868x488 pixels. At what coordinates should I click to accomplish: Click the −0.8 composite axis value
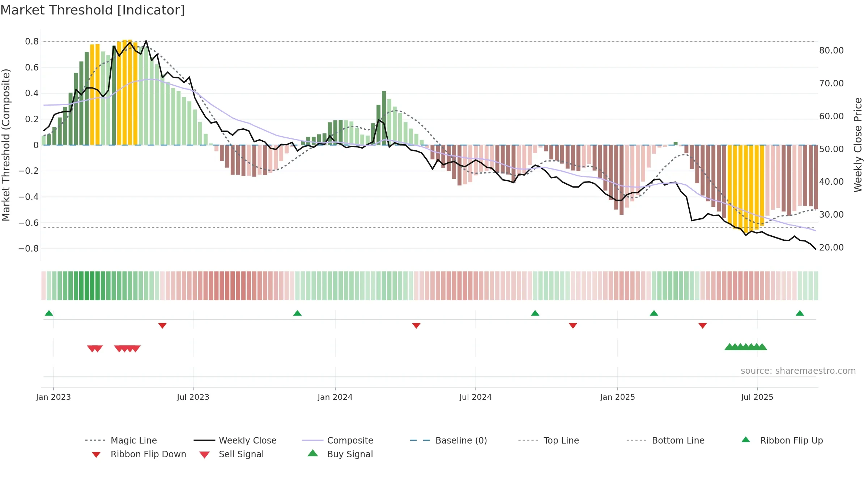[29, 249]
